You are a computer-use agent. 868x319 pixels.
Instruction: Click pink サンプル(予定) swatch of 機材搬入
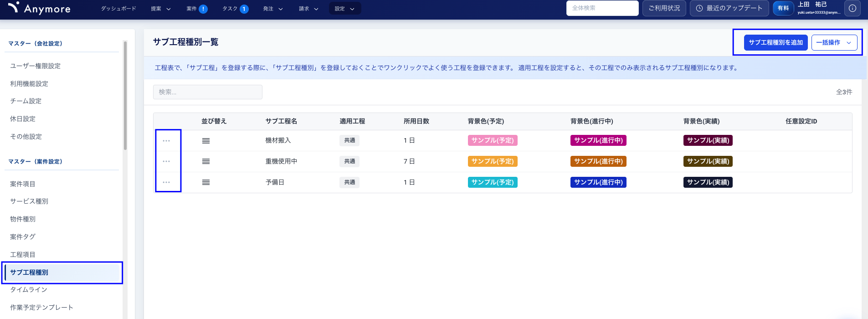[x=493, y=140]
